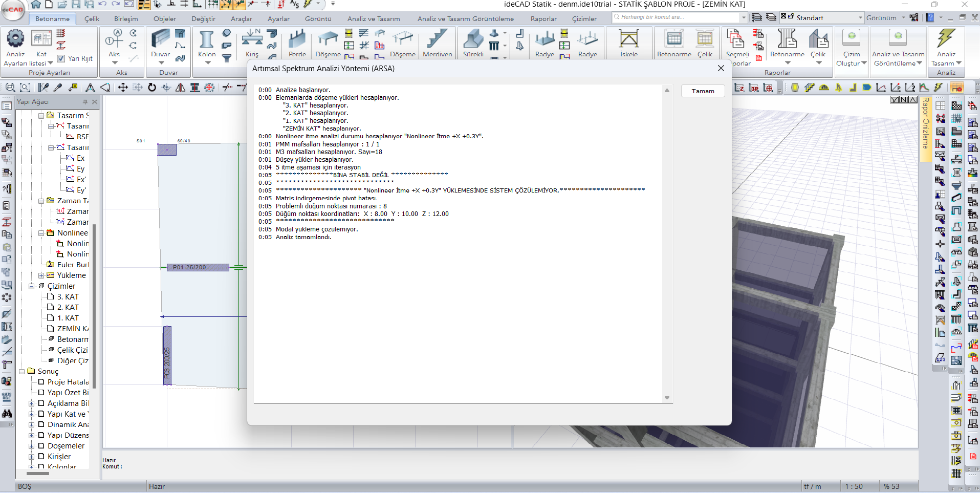Viewport: 980px width, 493px height.
Task: Close the ARSA analysis dialog
Action: (721, 68)
